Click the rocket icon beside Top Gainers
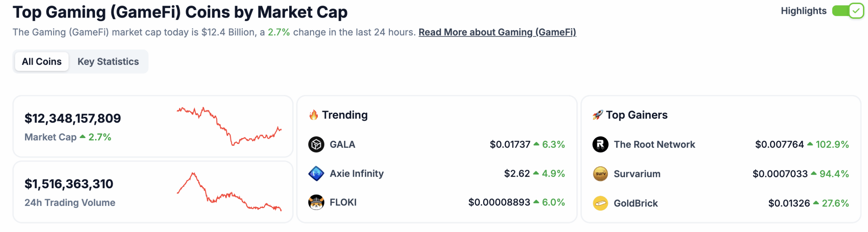The width and height of the screenshot is (868, 232). 598,115
